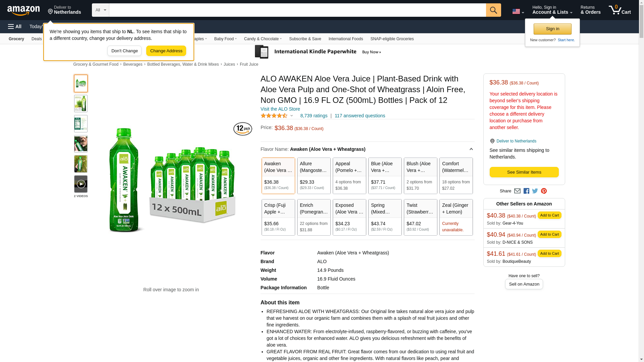Share the product on Twitter

click(x=535, y=191)
